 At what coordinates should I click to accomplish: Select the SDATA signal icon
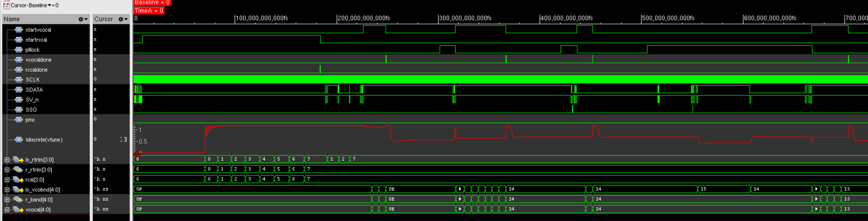19,89
